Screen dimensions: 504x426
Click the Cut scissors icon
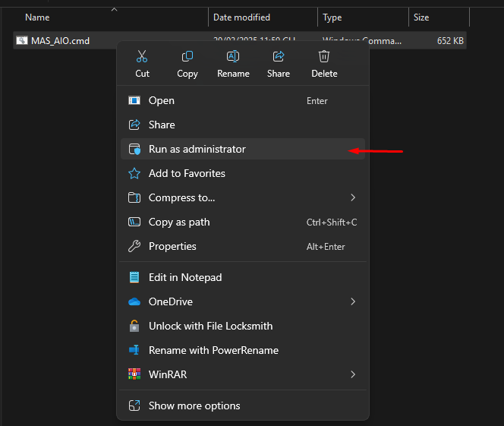pos(142,57)
